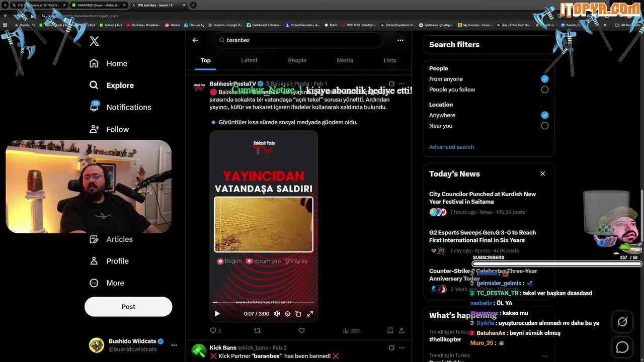Image resolution: width=644 pixels, height=362 pixels.
Task: Select Anywhere location radio option
Action: point(544,115)
